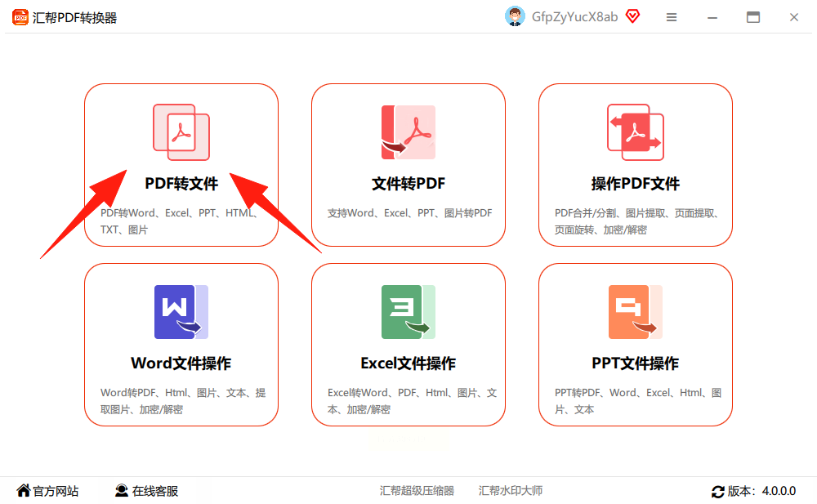Screen dimensions: 817x504
Task: Click the red VIP diamond badge
Action: [x=632, y=16]
